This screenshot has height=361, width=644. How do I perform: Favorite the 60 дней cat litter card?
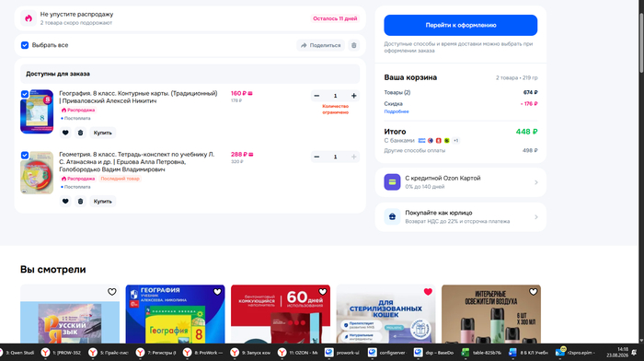323,292
